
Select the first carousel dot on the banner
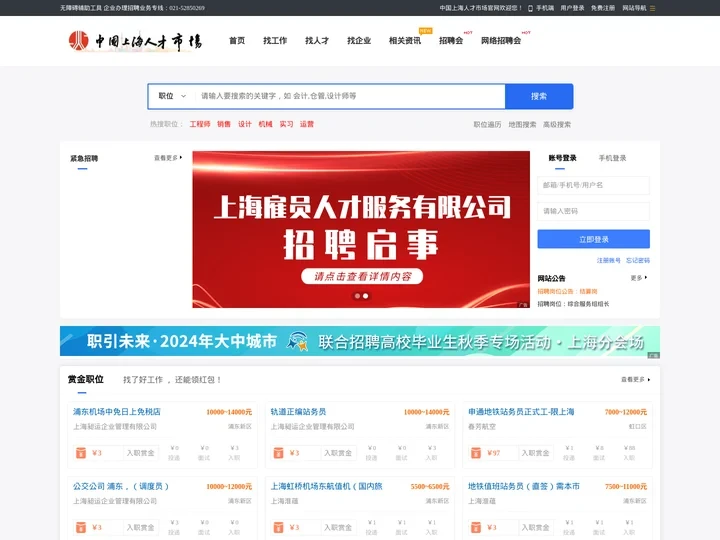pyautogui.click(x=357, y=296)
